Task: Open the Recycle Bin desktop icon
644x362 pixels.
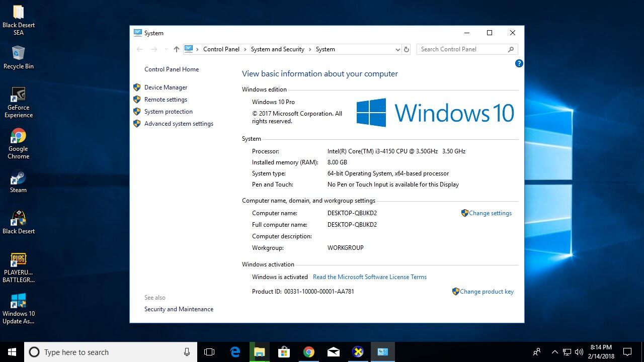Action: click(x=19, y=57)
